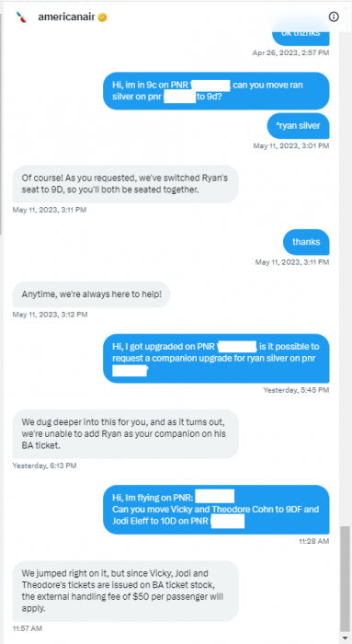Click the message about moving Vicky and Theodore Cohn

(x=216, y=510)
